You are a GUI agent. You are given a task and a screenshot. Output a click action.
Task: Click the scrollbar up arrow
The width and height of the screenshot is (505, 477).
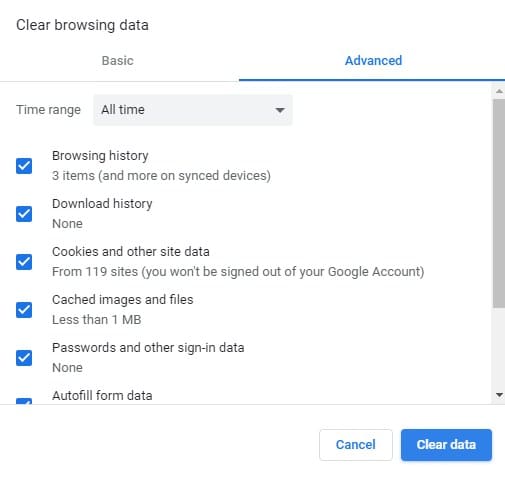[499, 91]
